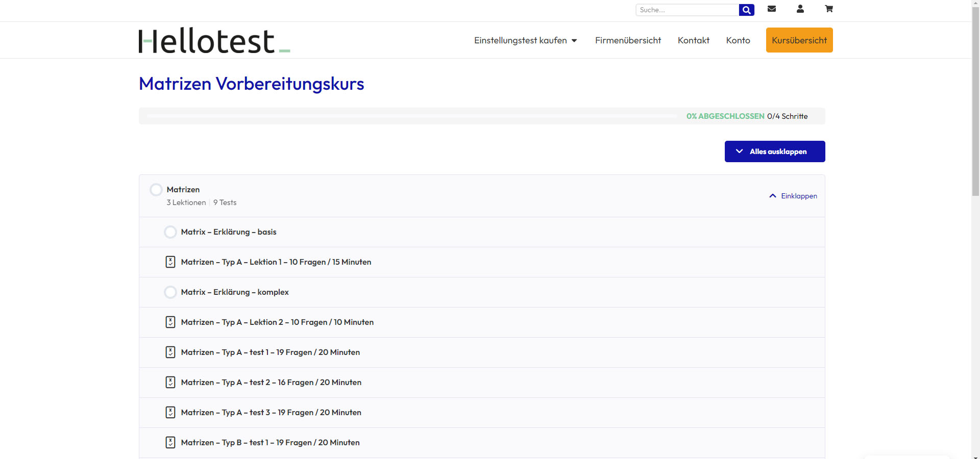Toggle the Matrizen section completion circle
980x459 pixels.
coord(156,190)
